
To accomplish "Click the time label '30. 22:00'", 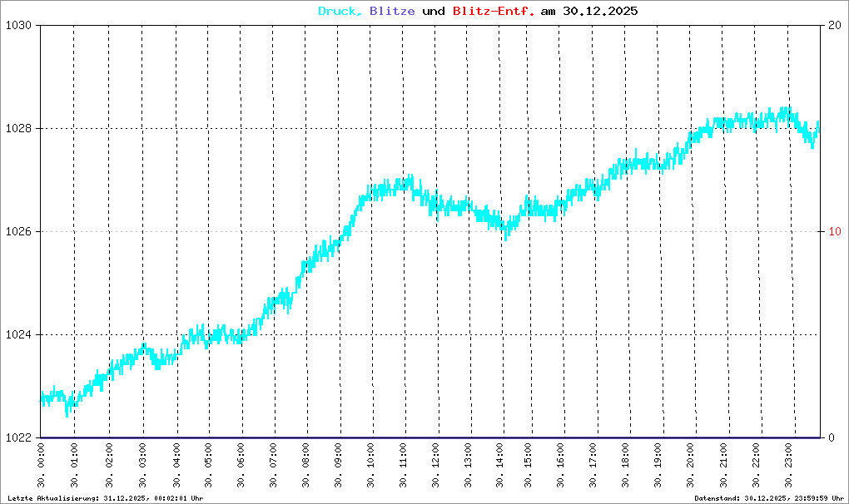I will pos(756,466).
